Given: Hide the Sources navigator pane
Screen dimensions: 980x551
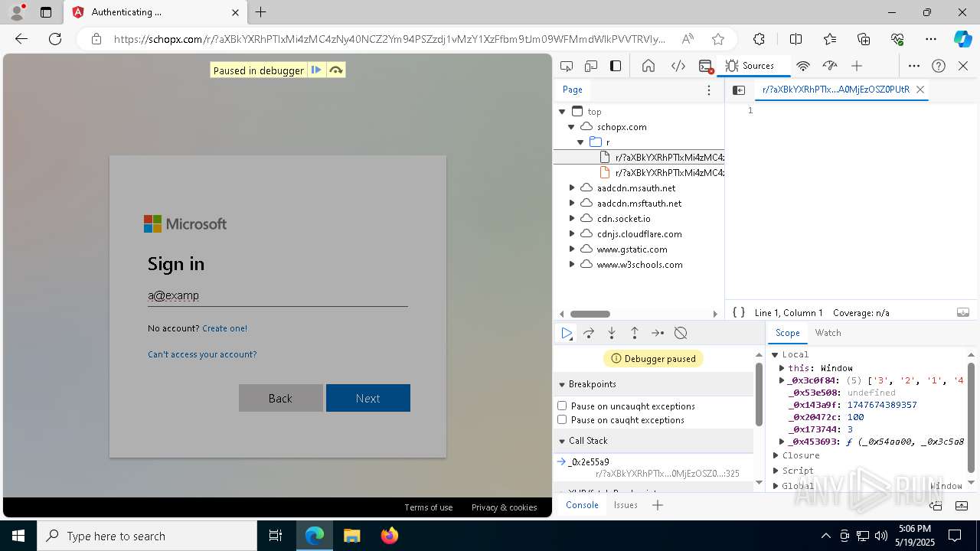Looking at the screenshot, I should click(x=739, y=90).
